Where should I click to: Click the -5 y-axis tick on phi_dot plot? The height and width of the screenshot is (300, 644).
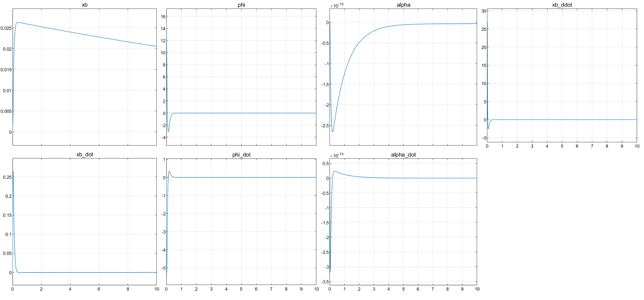click(x=163, y=268)
